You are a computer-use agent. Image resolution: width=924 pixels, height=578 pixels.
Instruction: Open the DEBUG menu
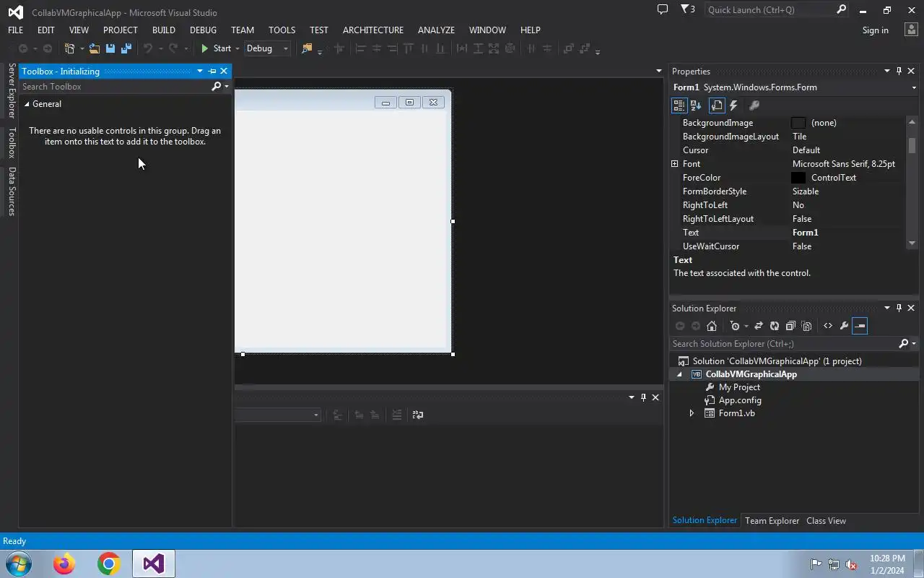[x=203, y=30]
